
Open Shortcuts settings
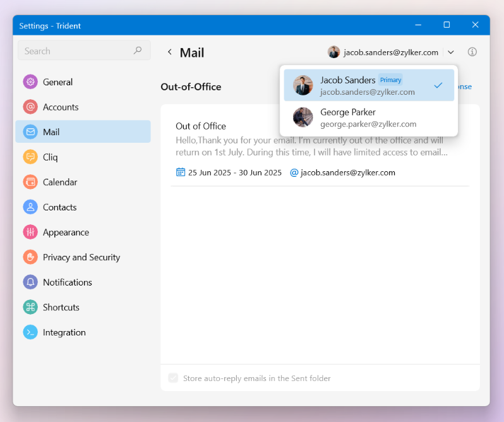tap(83, 307)
